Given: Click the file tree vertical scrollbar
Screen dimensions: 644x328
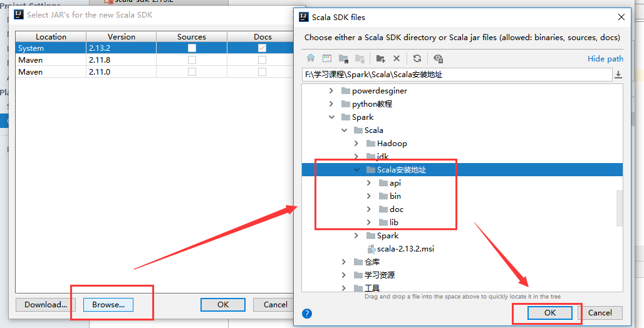Looking at the screenshot, I should pos(620,208).
